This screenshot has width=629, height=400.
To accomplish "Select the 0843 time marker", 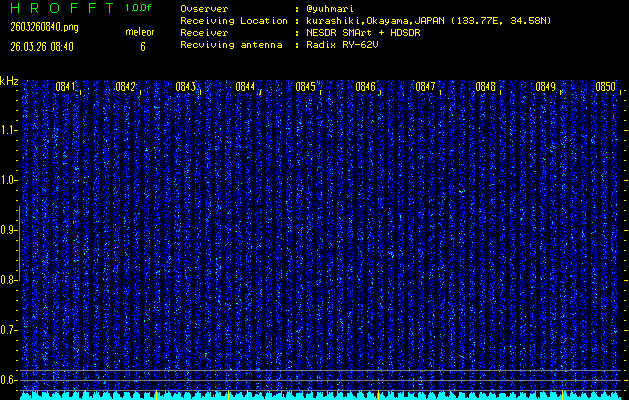I will click(185, 87).
